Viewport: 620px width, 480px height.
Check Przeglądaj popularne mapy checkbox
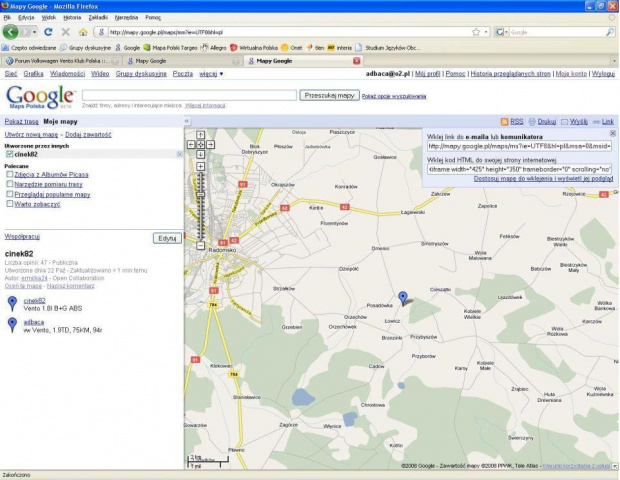coord(10,194)
